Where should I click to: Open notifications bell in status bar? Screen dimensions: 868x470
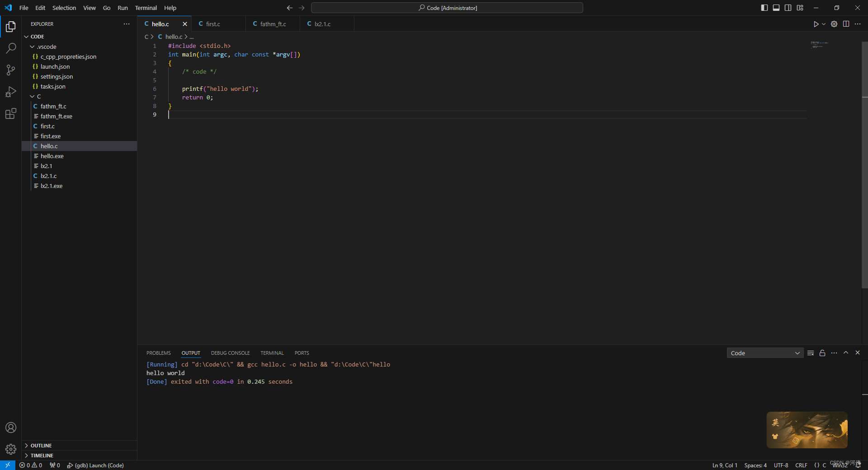pyautogui.click(x=858, y=465)
